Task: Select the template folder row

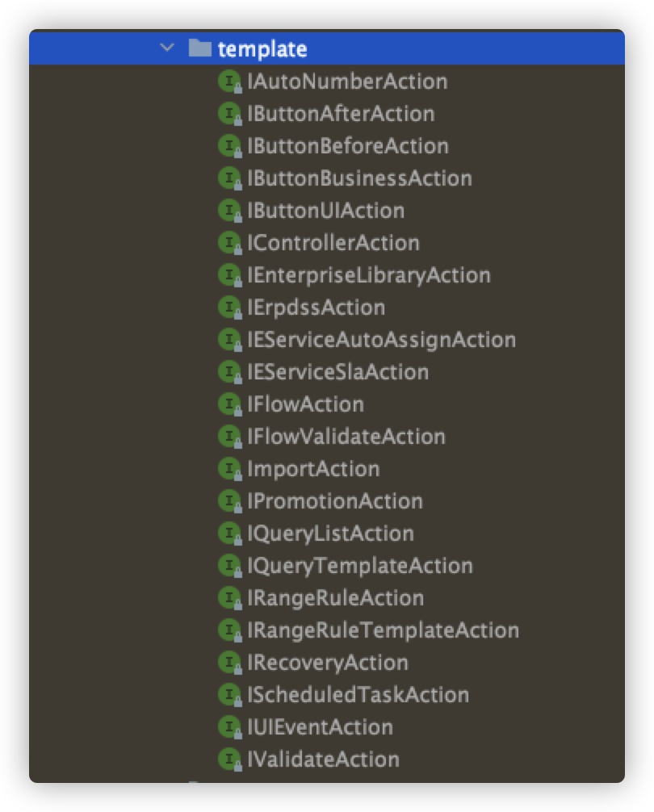Action: coord(262,49)
